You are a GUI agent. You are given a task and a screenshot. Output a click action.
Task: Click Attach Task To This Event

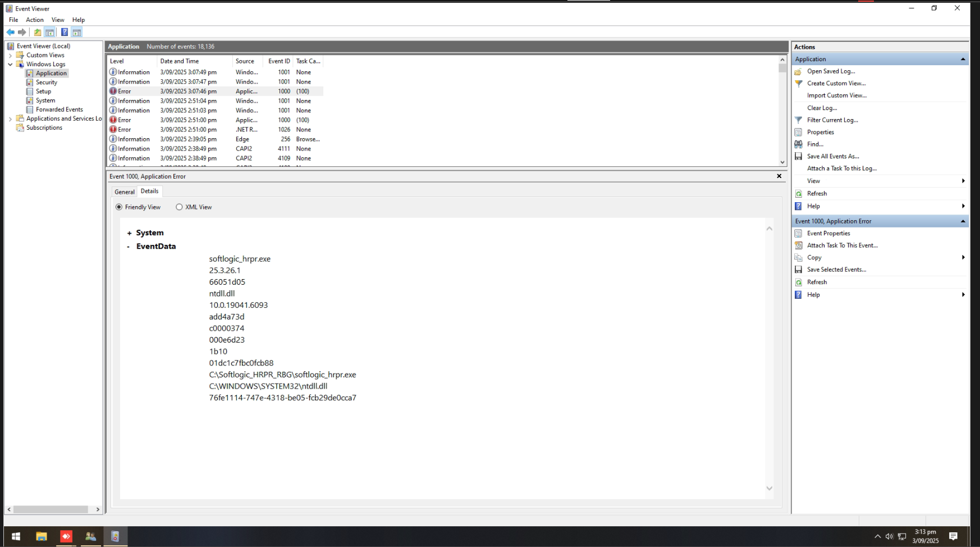842,245
